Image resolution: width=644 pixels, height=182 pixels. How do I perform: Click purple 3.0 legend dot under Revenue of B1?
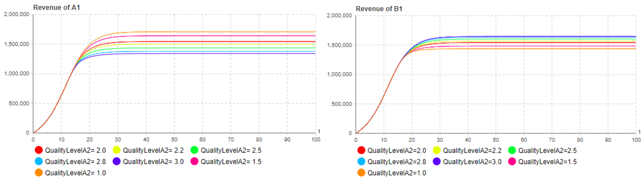click(437, 161)
